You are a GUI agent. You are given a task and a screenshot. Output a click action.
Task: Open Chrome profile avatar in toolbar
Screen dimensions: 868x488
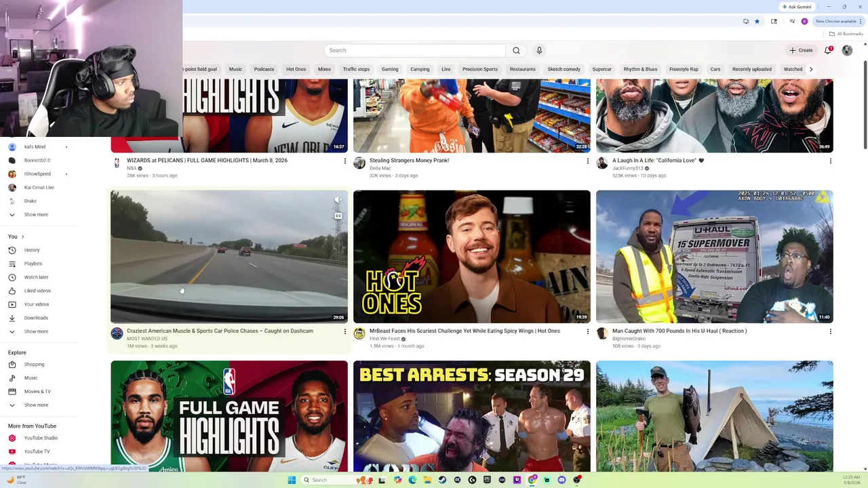pos(804,21)
